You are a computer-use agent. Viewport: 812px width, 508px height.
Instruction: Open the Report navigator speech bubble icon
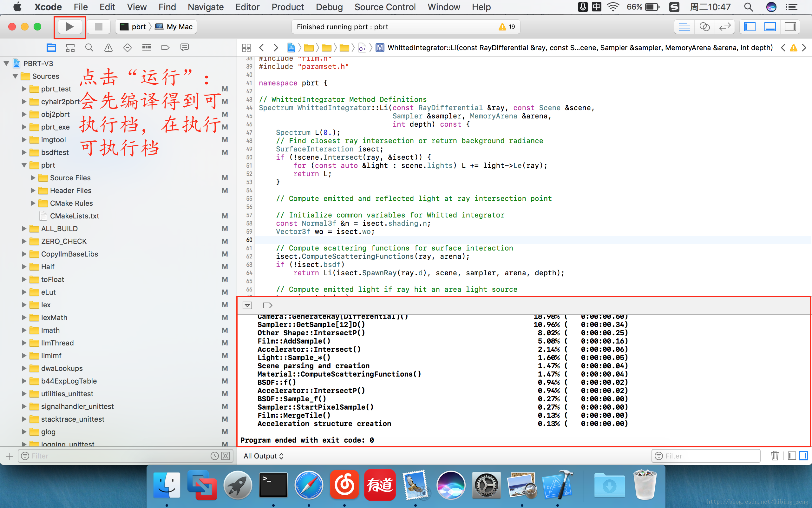pyautogui.click(x=185, y=48)
